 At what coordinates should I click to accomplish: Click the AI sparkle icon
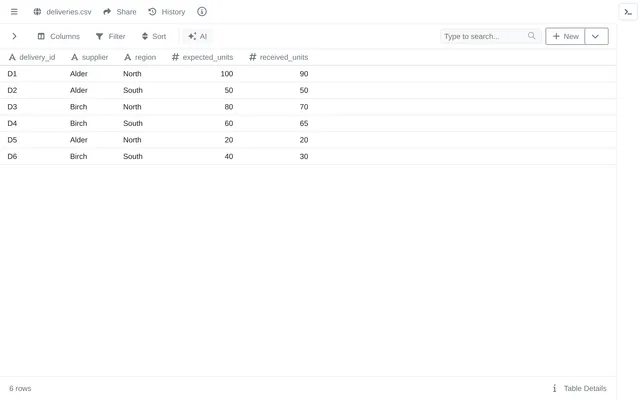pos(192,36)
